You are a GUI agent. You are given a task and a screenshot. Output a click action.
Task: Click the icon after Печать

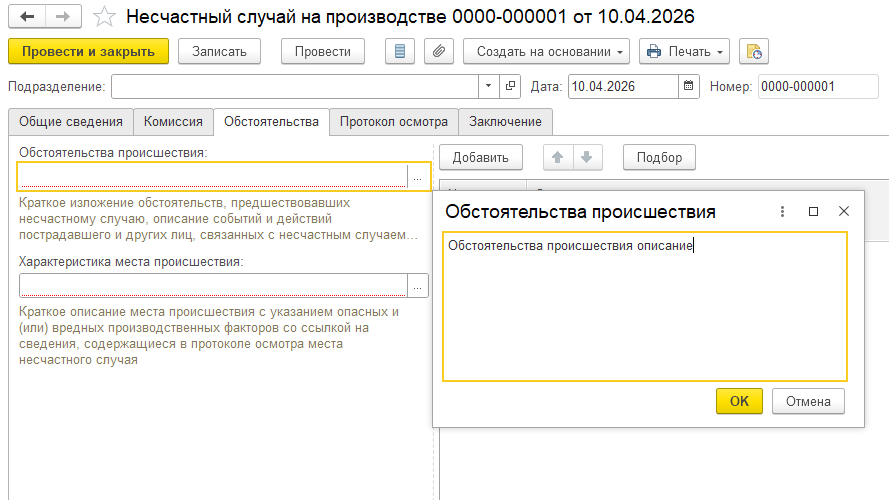coord(753,52)
